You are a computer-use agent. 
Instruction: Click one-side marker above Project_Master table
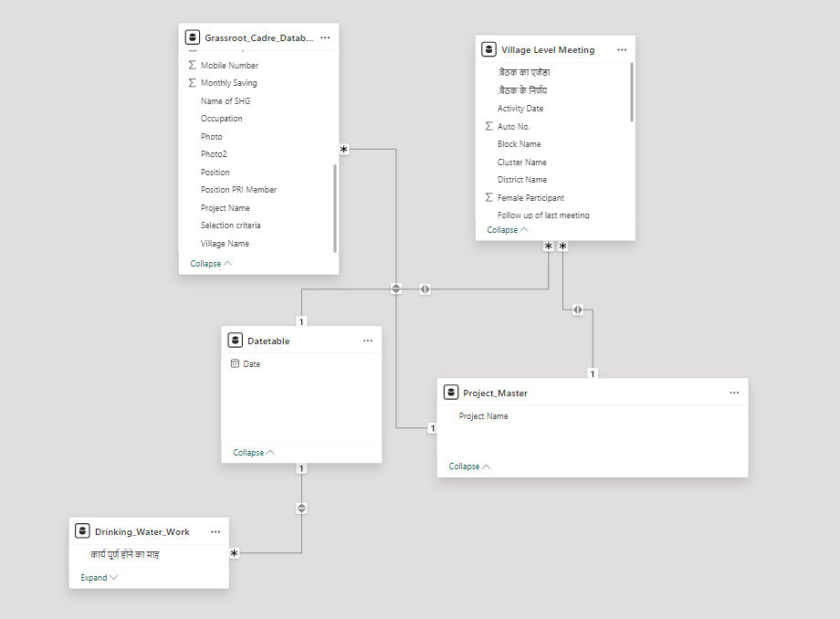pos(592,373)
